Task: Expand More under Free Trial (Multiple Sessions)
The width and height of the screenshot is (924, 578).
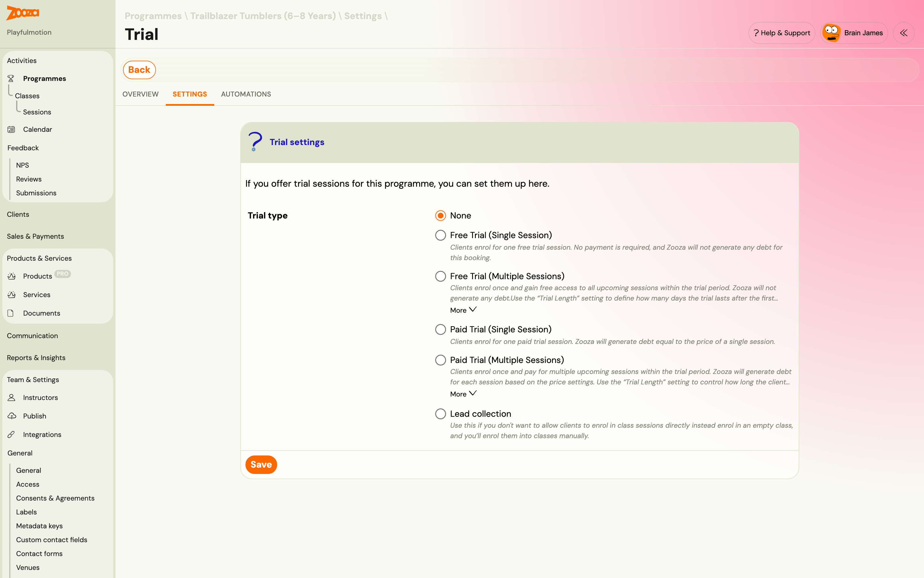Action: point(463,310)
